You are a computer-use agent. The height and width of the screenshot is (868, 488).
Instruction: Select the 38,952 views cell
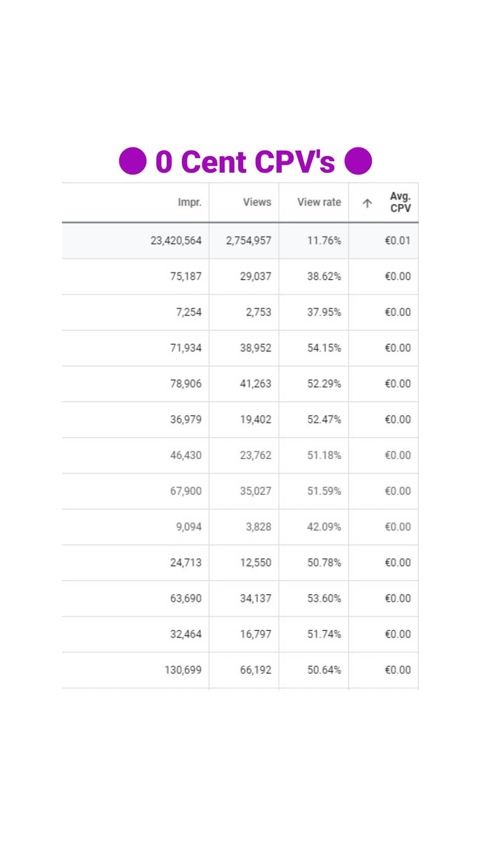click(255, 348)
